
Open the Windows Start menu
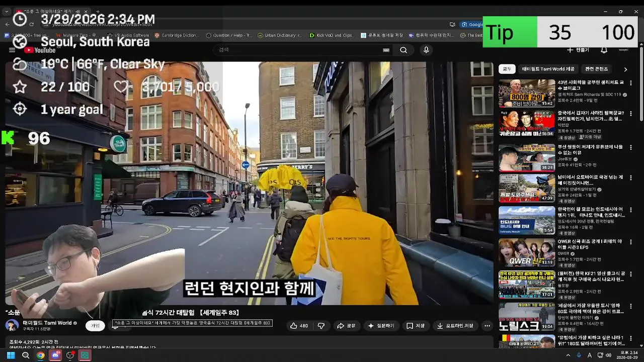tap(11, 355)
